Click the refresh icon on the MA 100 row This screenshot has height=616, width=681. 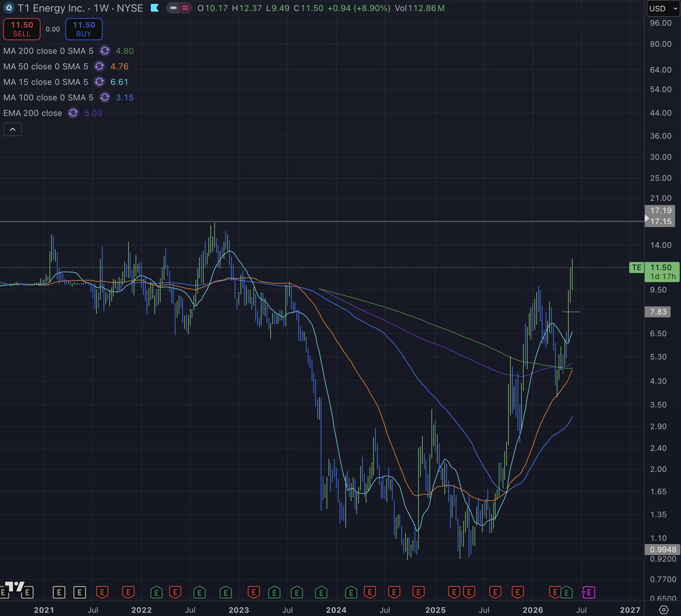click(105, 98)
